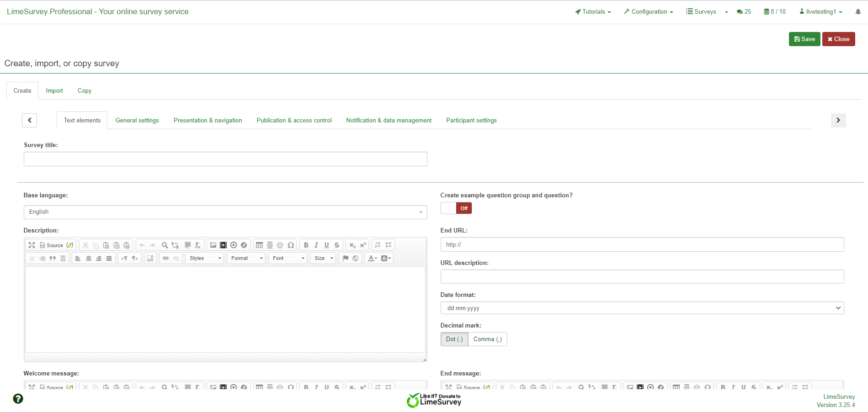The image size is (868, 412).
Task: Open text color picker in Description editor
Action: [x=373, y=259]
